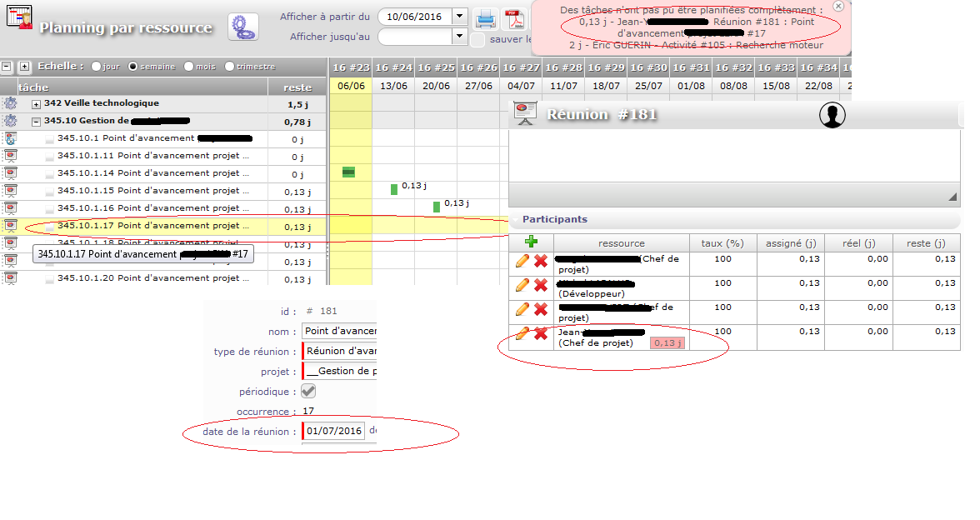Close the pink unplanned-tasks notification
The image size is (980, 520).
[838, 6]
